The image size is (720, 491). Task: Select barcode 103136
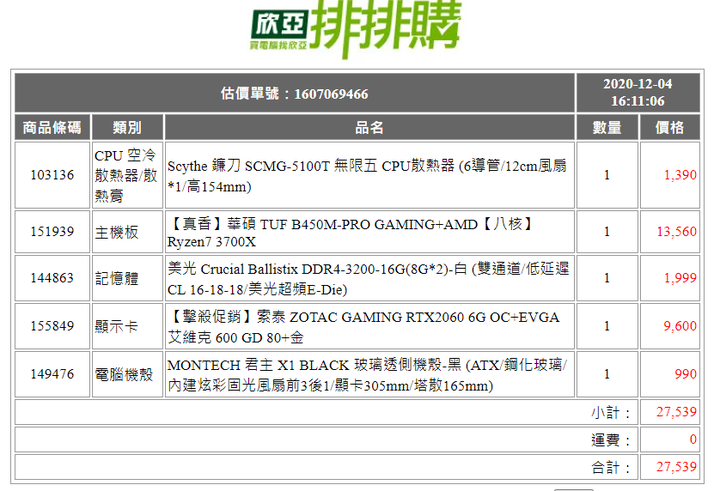tap(52, 175)
